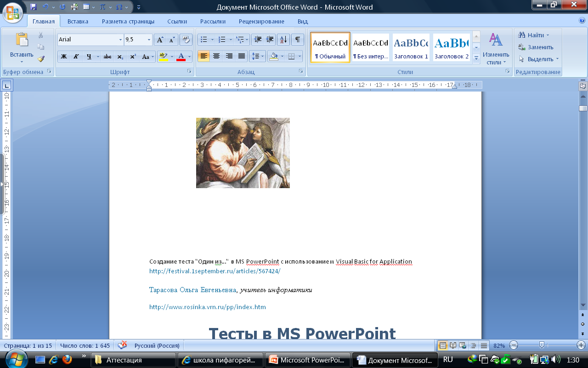Image resolution: width=588 pixels, height=368 pixels.
Task: Toggle paragraph marks ¶ display
Action: tap(297, 40)
